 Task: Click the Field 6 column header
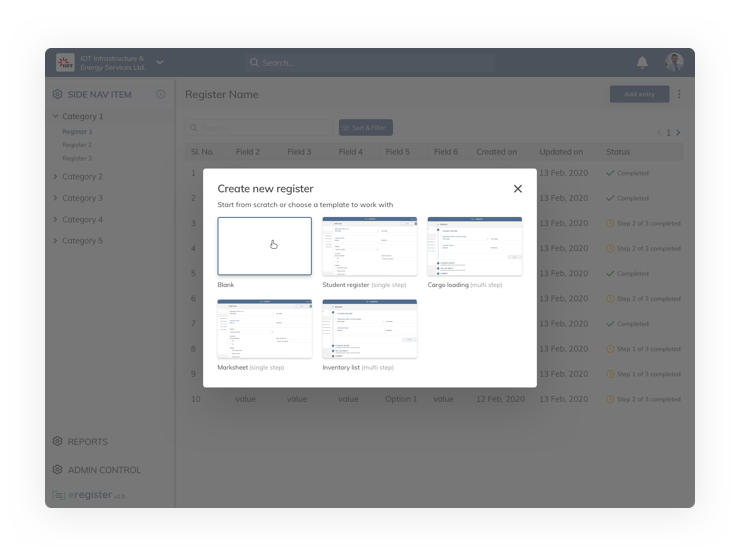446,152
